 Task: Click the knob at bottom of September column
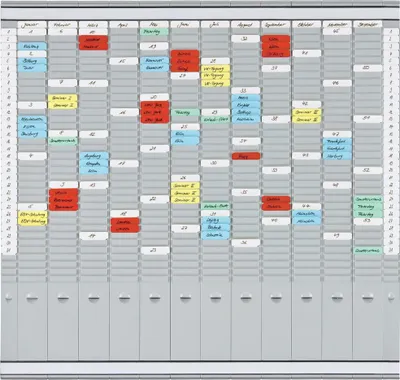click(x=276, y=297)
